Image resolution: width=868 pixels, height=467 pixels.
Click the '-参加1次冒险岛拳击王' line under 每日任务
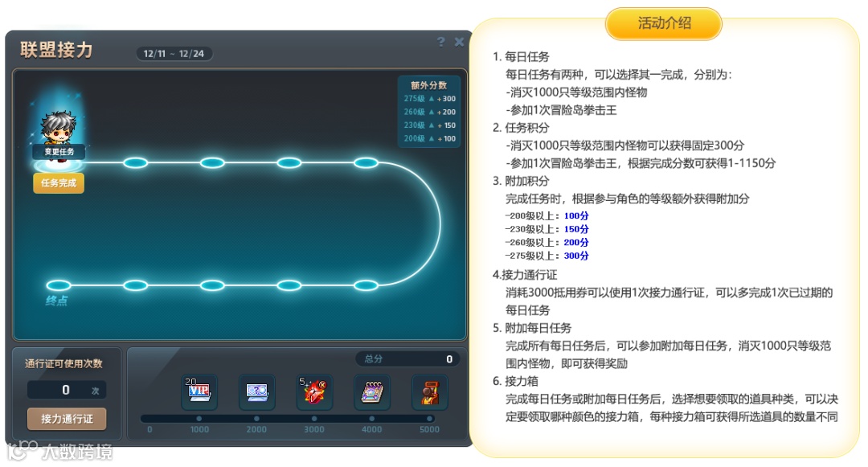coord(561,109)
